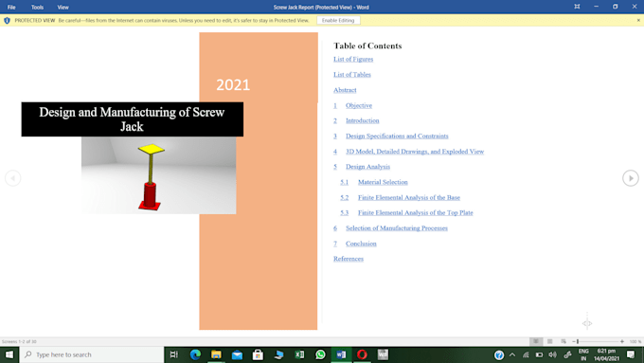
Task: Click the taskbar search box
Action: click(x=92, y=354)
